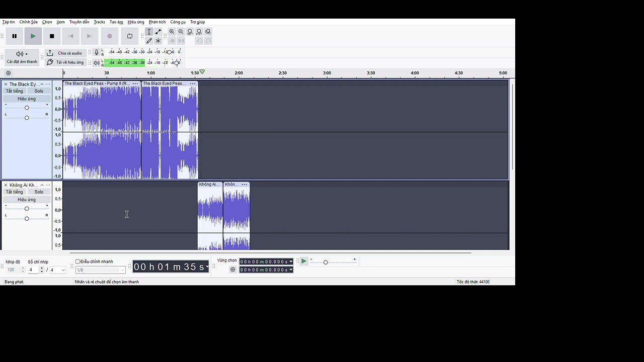The width and height of the screenshot is (644, 362).
Task: Open the Hiệu ứng menu
Action: (x=136, y=22)
